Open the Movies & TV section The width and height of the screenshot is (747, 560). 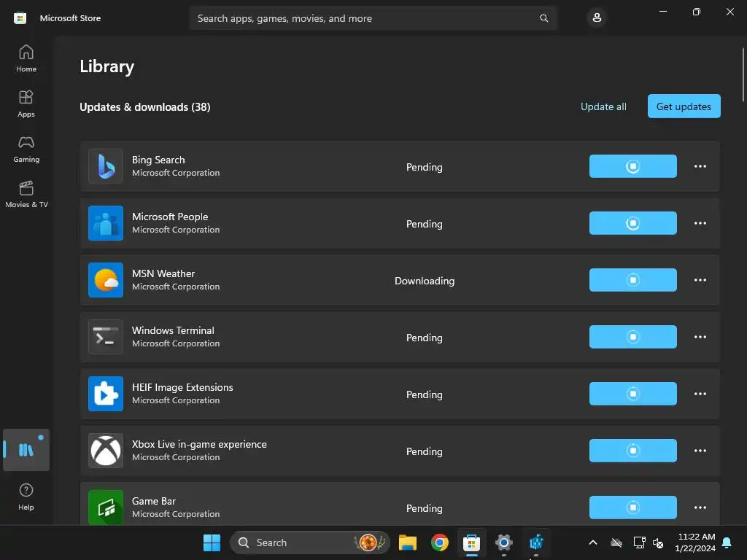pos(26,194)
